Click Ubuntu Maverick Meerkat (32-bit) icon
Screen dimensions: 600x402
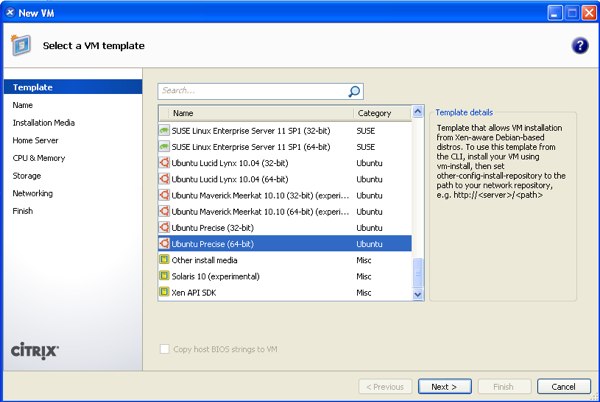[x=164, y=195]
